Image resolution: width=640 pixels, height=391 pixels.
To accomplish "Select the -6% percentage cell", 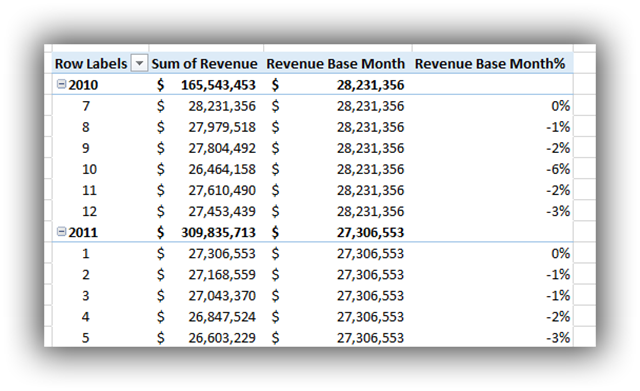I will [493, 169].
